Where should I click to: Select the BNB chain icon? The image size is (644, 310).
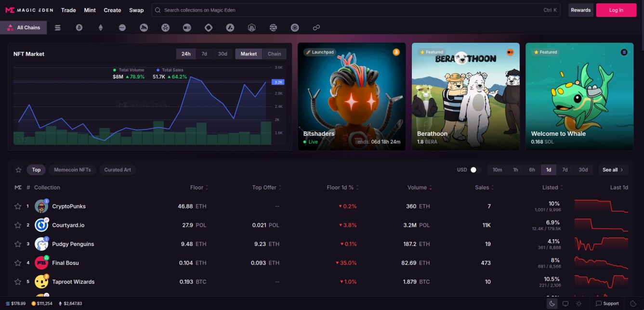(295, 28)
